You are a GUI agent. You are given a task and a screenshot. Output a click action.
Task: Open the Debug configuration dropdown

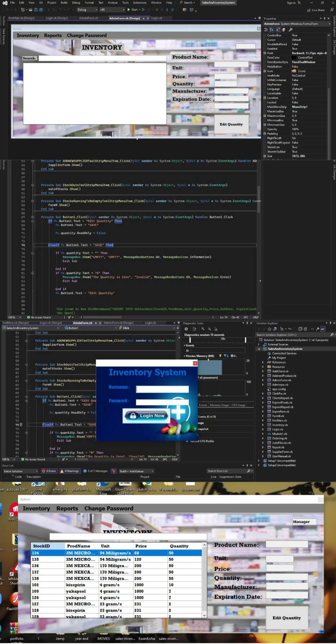[87, 10]
